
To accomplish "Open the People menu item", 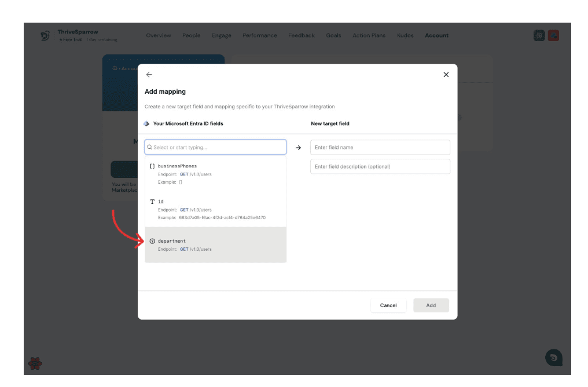I will click(191, 35).
